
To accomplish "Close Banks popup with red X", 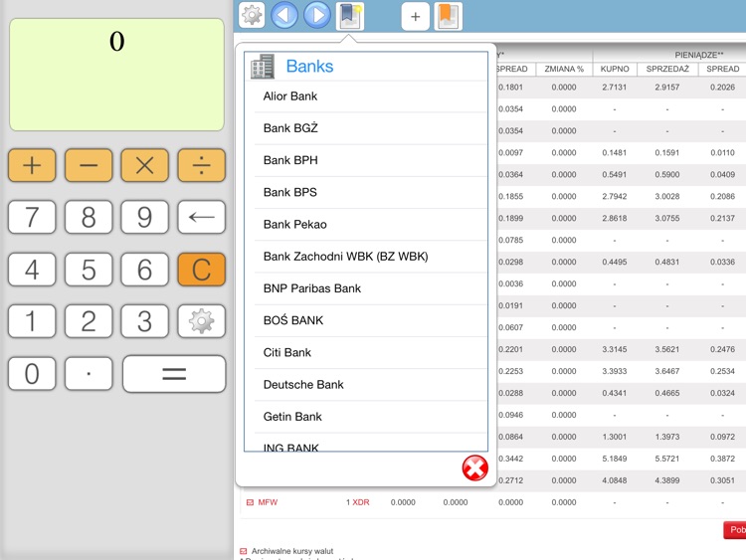I will (x=474, y=468).
